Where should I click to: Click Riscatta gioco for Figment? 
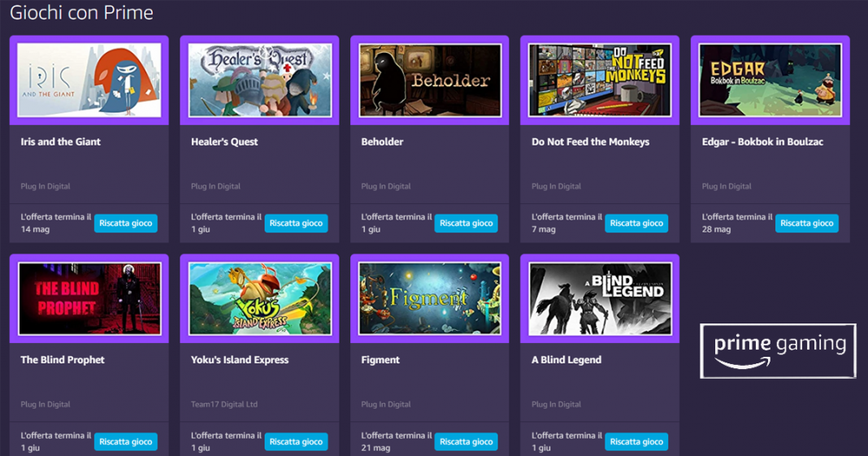[x=467, y=441]
